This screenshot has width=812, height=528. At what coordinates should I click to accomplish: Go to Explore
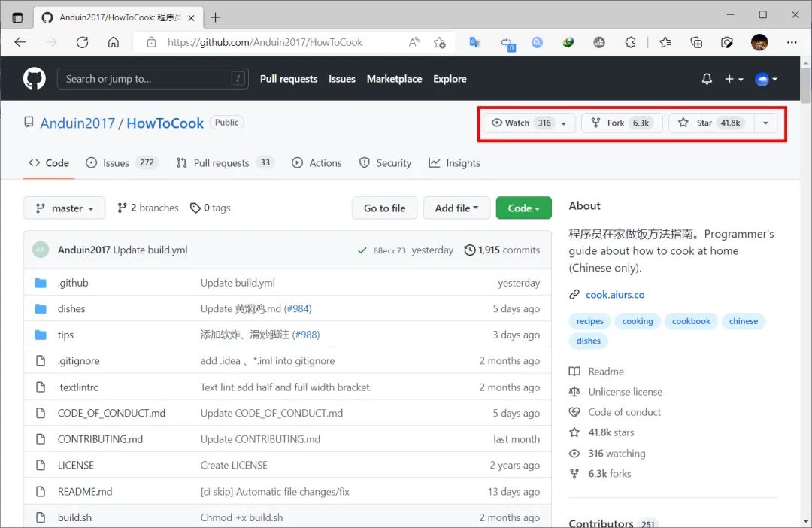click(450, 79)
